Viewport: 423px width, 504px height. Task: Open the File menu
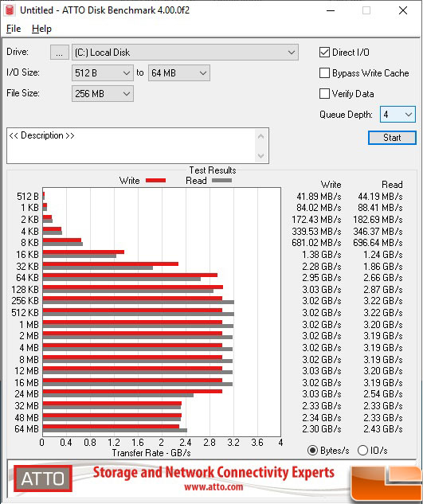(x=14, y=29)
